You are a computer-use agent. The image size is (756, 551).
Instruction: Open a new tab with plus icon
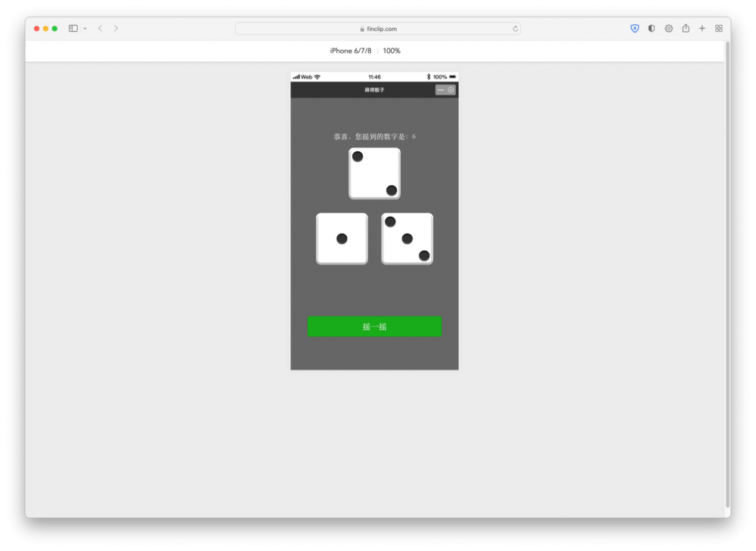pos(702,29)
